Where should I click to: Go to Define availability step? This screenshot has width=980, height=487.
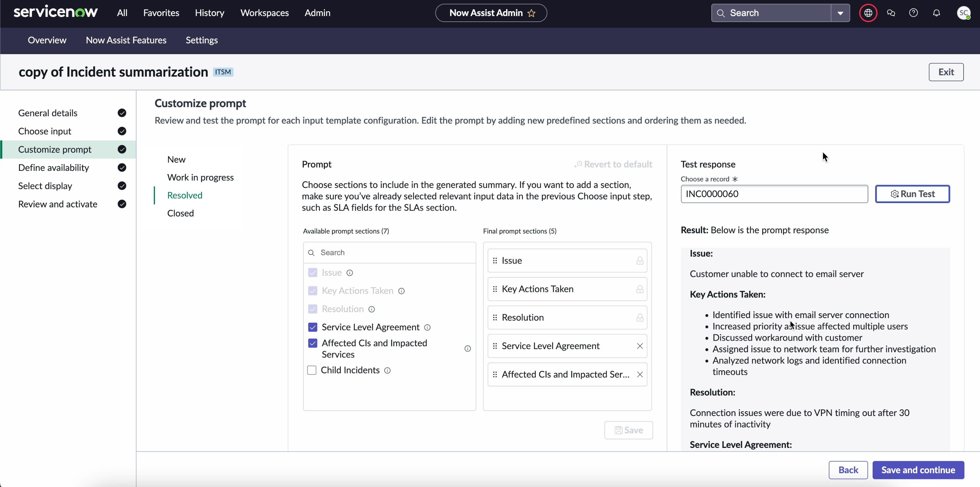click(x=69, y=168)
